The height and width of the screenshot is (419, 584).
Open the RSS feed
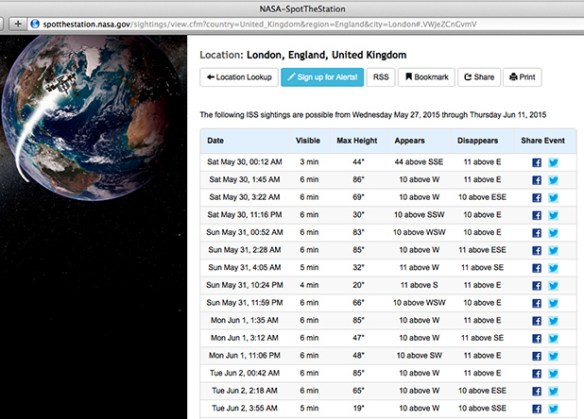click(x=381, y=77)
